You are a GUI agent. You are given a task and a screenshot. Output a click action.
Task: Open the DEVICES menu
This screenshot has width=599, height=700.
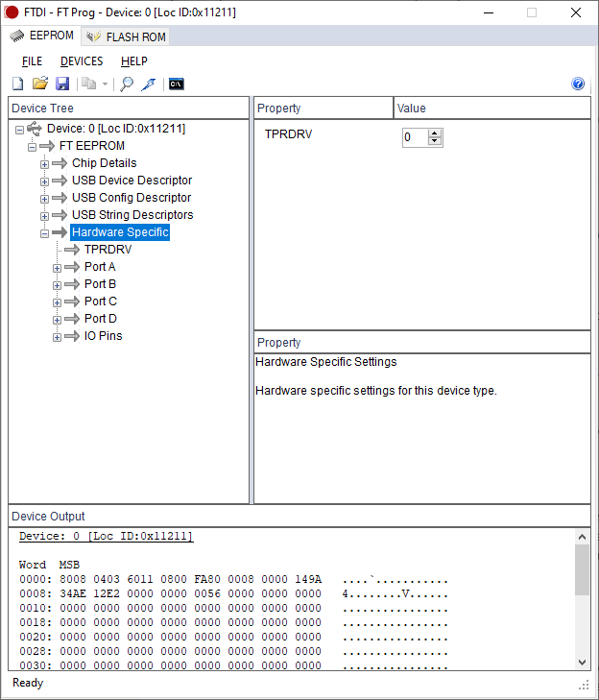coord(82,61)
